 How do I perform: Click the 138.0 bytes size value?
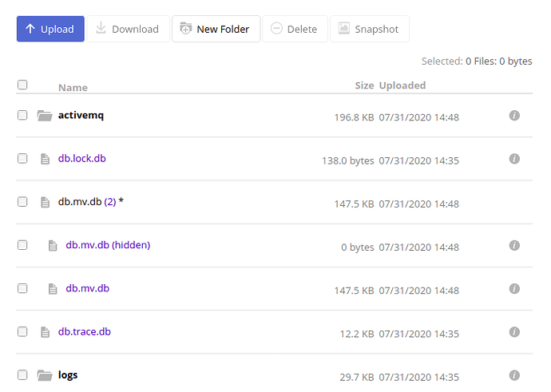coord(348,161)
